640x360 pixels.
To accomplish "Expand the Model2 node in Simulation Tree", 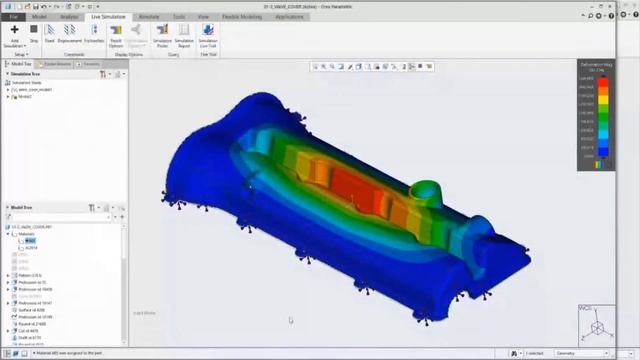I will click(x=8, y=97).
